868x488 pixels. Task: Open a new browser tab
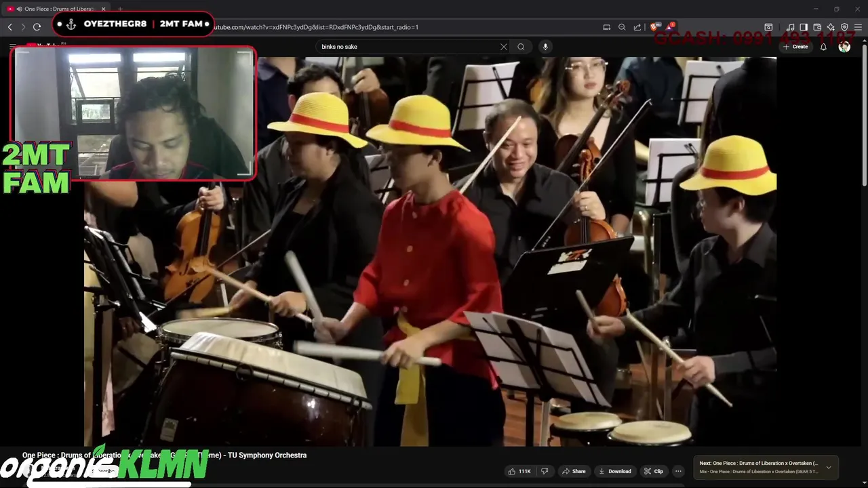click(x=120, y=9)
